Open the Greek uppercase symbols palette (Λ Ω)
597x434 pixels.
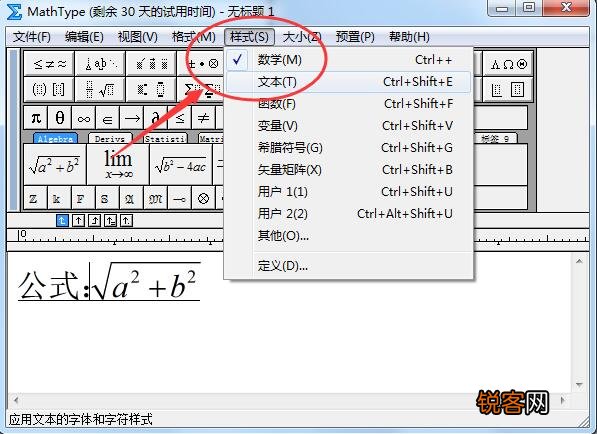coord(509,64)
